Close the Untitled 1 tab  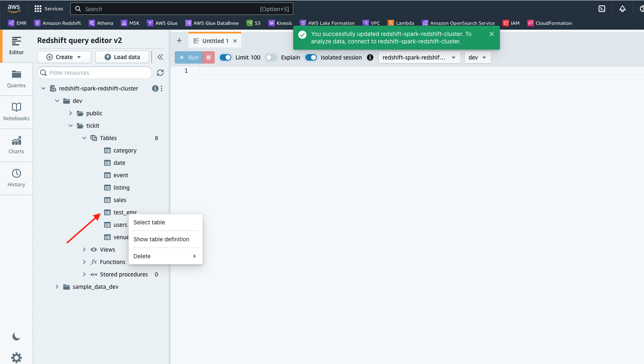235,41
